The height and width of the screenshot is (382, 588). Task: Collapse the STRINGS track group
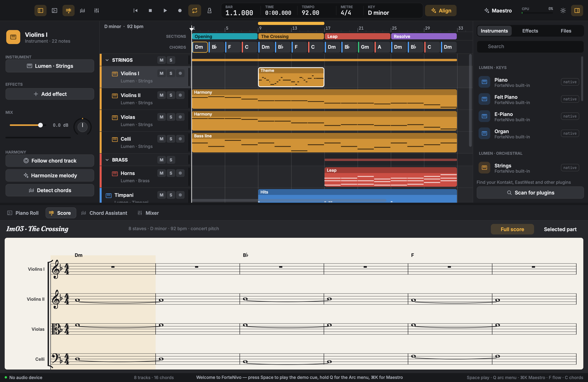click(x=107, y=60)
